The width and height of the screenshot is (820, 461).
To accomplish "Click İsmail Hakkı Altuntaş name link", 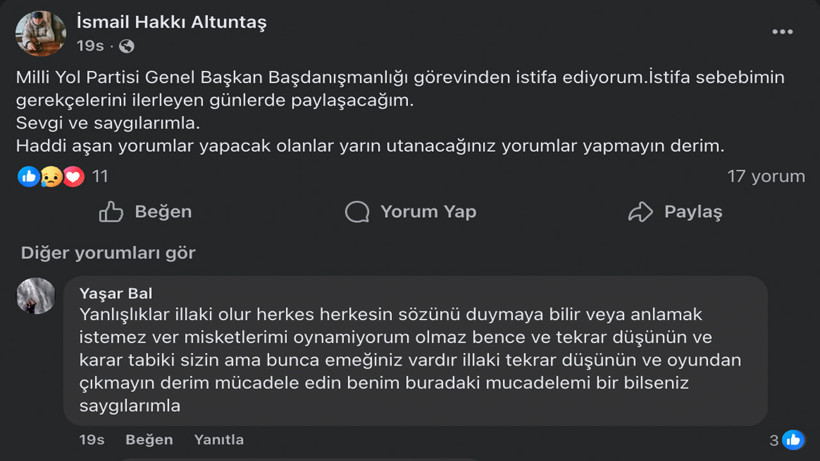I will coord(171,22).
